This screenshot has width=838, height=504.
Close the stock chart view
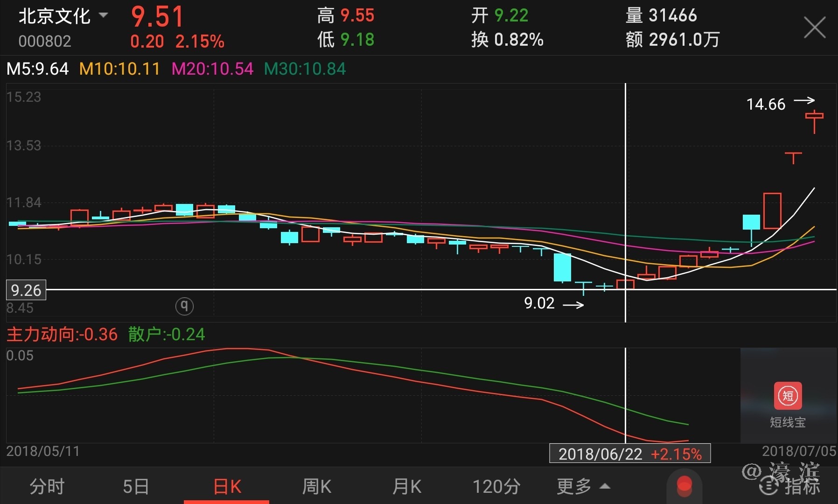tap(815, 27)
